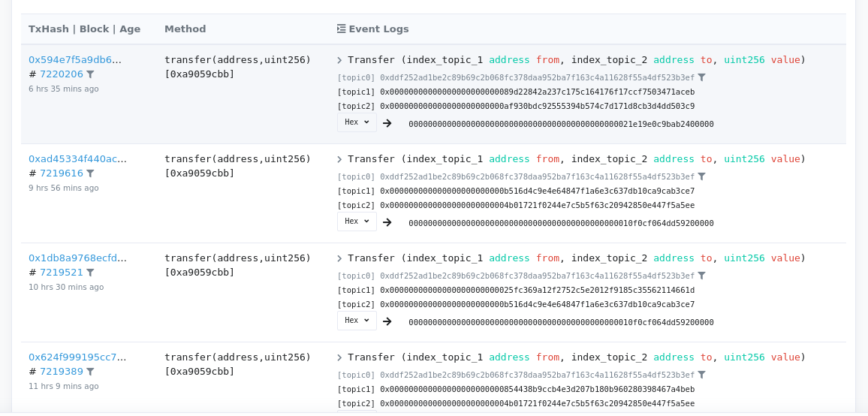Click filter icon next to block 7219521
This screenshot has width=868, height=416.
tap(90, 273)
